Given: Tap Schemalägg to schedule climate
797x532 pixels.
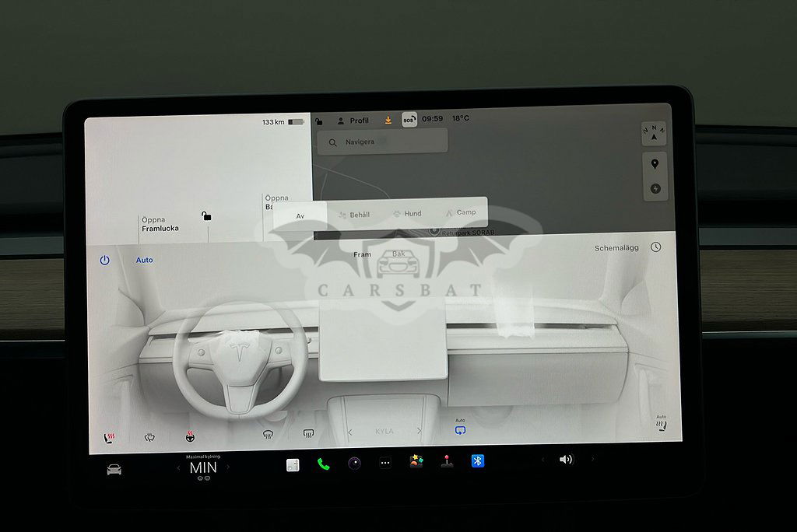Looking at the screenshot, I should click(x=616, y=248).
